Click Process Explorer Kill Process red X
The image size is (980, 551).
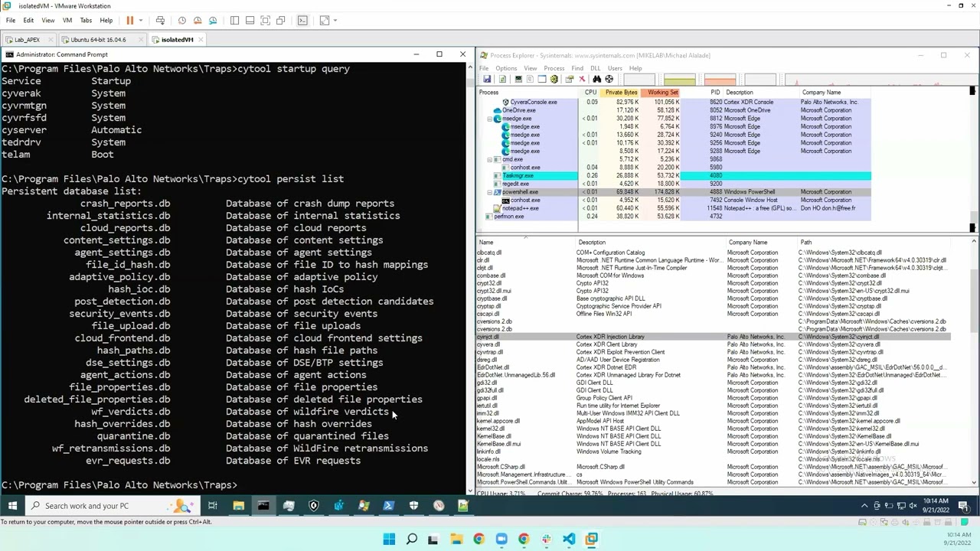coord(582,80)
